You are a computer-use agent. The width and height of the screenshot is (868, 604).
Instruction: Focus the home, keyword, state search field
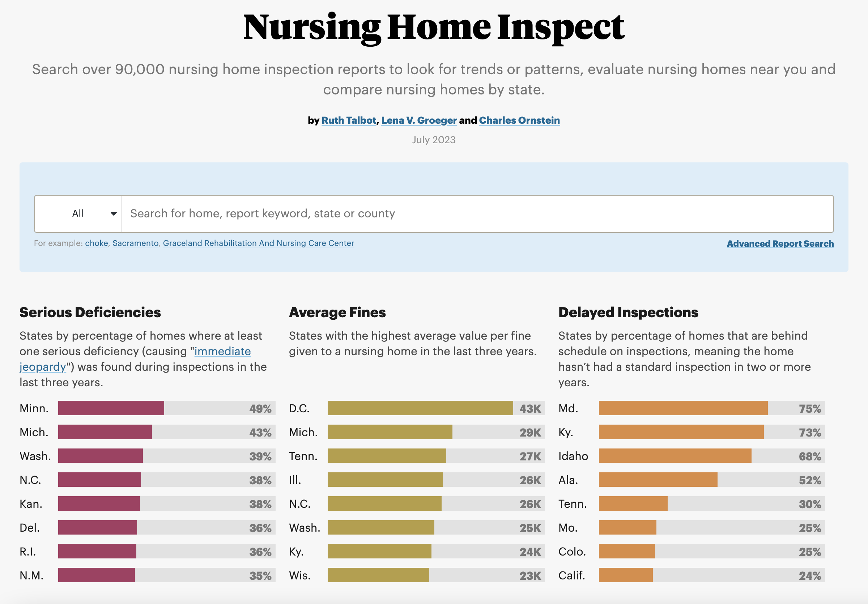477,213
